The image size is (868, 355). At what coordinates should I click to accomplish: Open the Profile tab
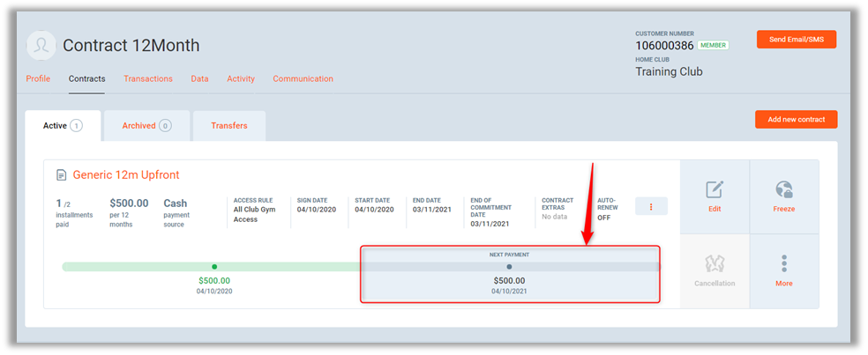point(38,78)
